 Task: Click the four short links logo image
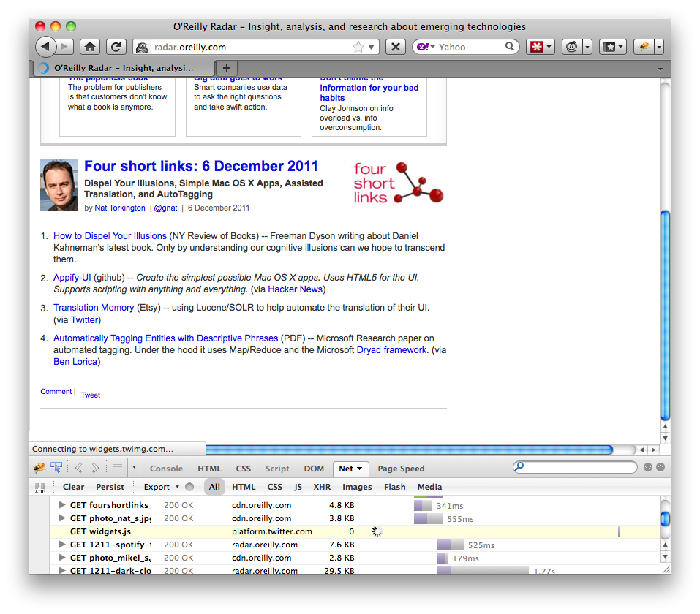coord(398,183)
